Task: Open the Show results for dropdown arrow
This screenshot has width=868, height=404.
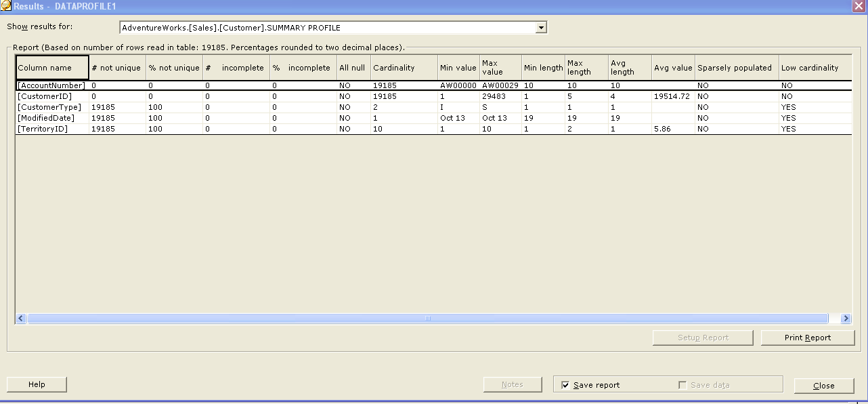Action: point(540,28)
